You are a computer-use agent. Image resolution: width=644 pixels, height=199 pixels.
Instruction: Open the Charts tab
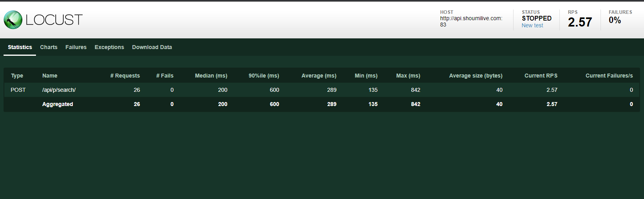(49, 47)
